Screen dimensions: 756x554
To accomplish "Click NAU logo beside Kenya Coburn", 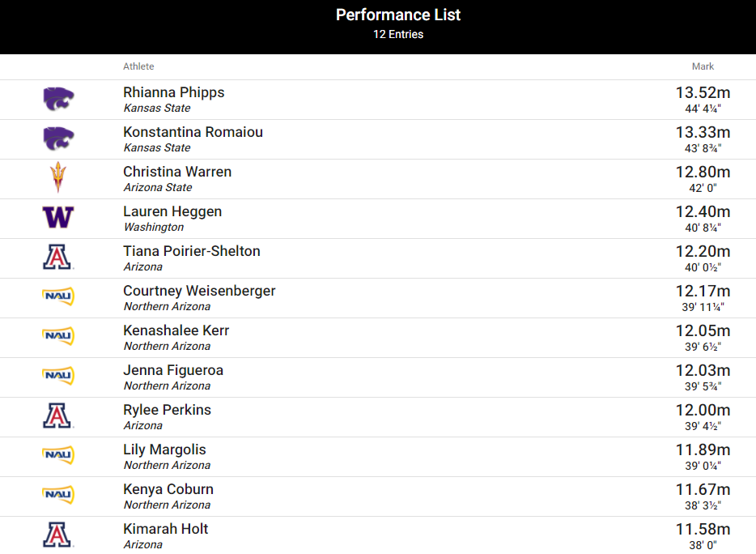I will [x=58, y=495].
